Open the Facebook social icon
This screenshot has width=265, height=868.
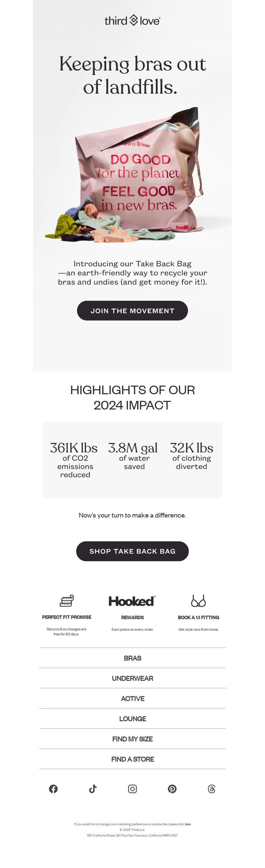pyautogui.click(x=53, y=789)
